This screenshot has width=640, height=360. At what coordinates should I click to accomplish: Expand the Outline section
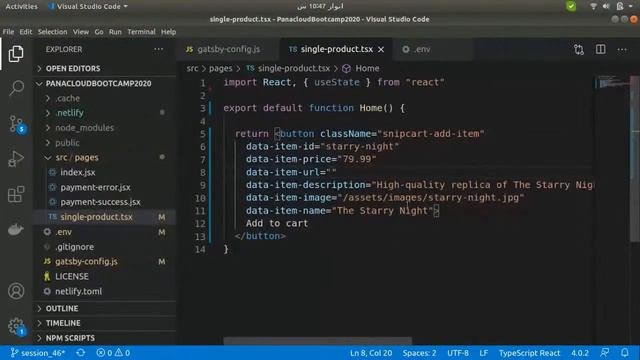point(104,309)
